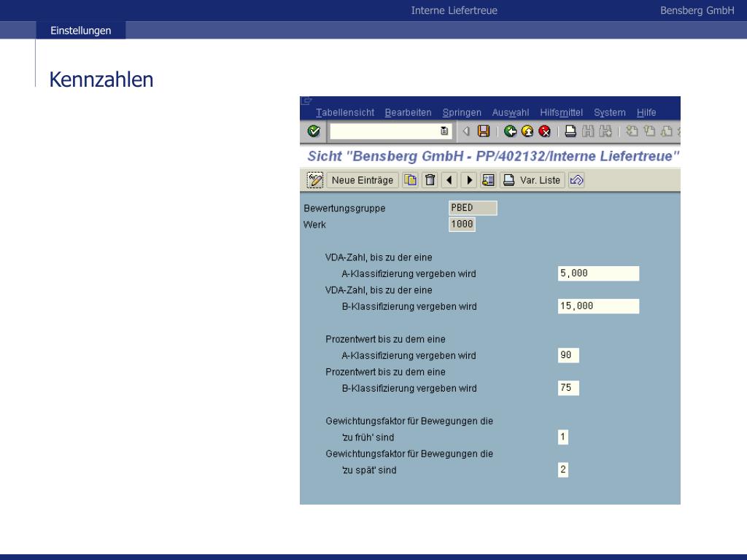The width and height of the screenshot is (747, 560).
Task: Click the Prozentwert A-Klassifizierung field 90
Action: pos(568,355)
